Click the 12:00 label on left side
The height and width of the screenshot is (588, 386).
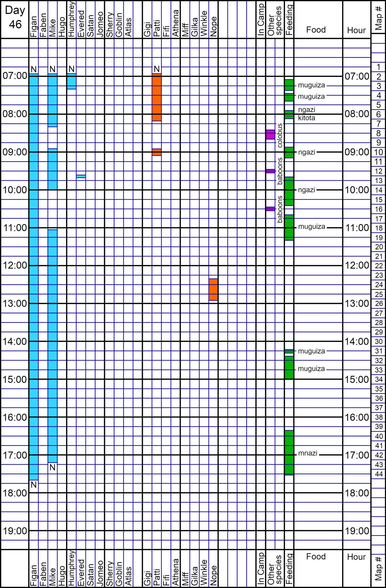click(x=15, y=265)
